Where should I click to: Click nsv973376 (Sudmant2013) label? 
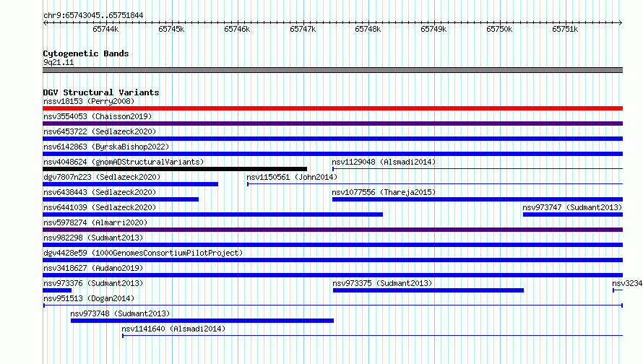pyautogui.click(x=93, y=283)
